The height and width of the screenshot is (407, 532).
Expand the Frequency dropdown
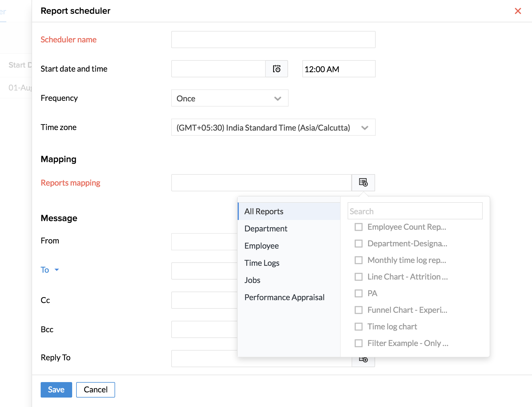tap(230, 98)
